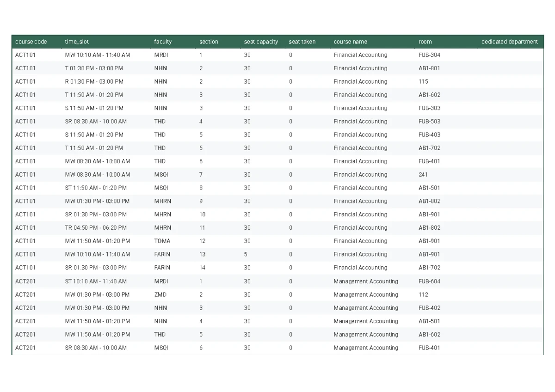
Task: Click time slot 'MW 11:50 AM - 01:20 PM' in TOMA row
Action: pyautogui.click(x=98, y=241)
